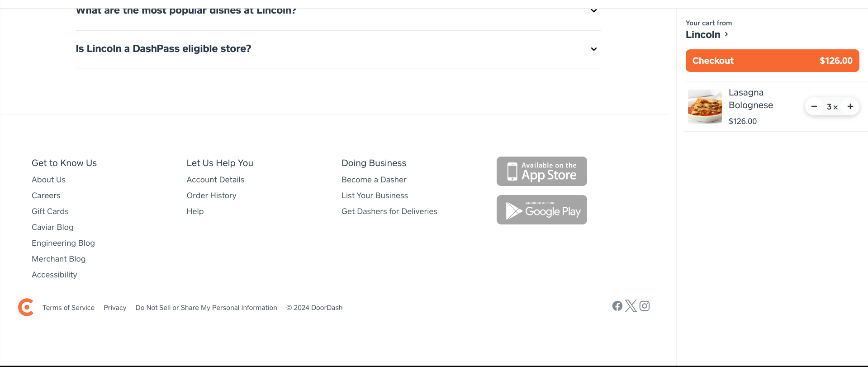The image size is (868, 367).
Task: Click Do Not Sell or Share link
Action: (206, 308)
